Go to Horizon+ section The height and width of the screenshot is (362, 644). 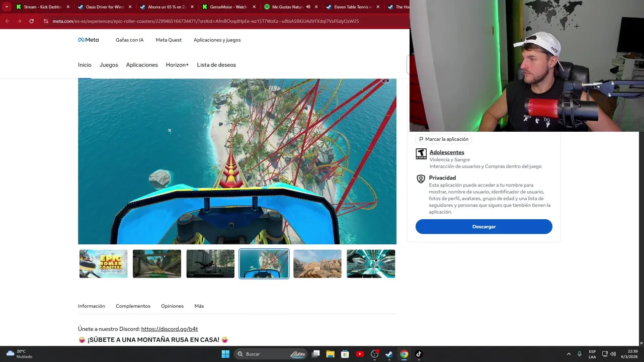pyautogui.click(x=177, y=65)
